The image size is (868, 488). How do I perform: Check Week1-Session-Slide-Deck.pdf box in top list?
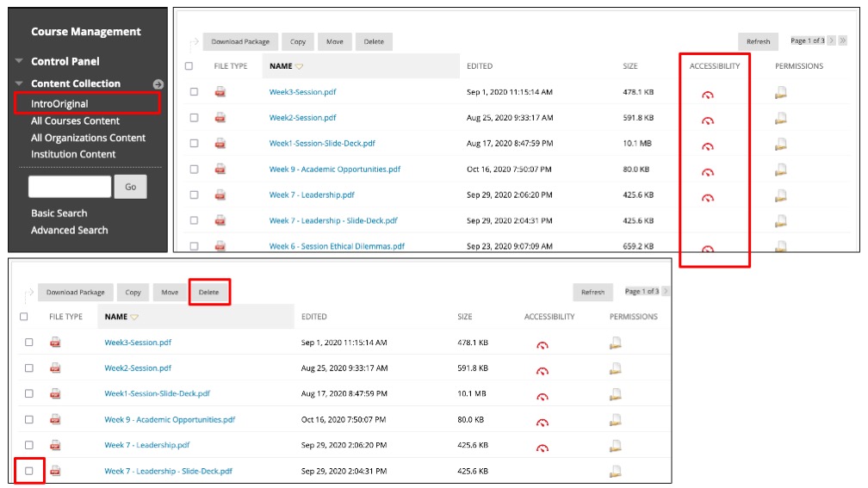tap(194, 143)
